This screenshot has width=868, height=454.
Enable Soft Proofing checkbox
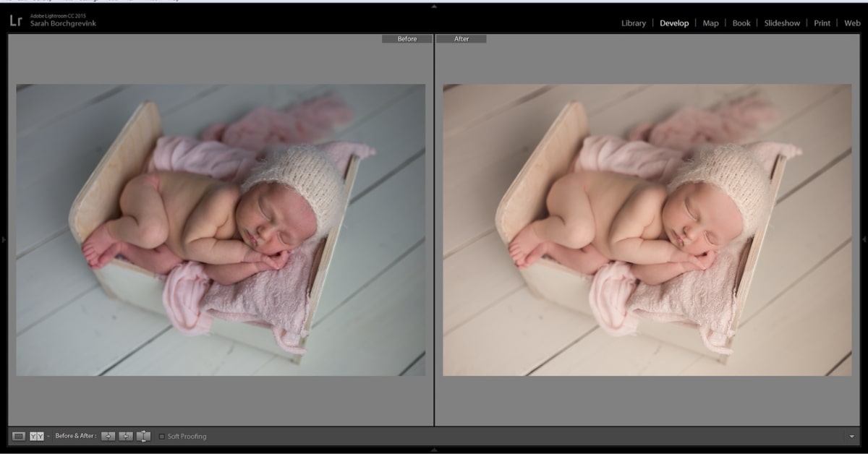[161, 437]
